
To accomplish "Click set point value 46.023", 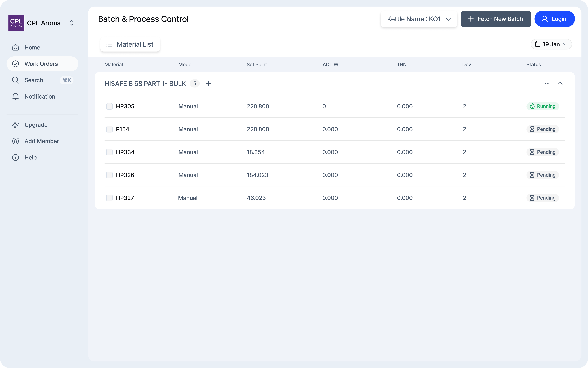I will coord(256,198).
